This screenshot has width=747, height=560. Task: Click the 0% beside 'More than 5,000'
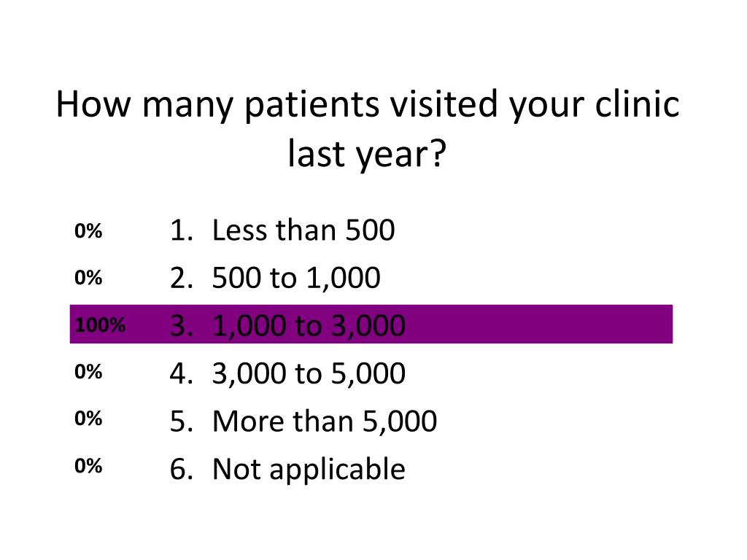click(88, 419)
